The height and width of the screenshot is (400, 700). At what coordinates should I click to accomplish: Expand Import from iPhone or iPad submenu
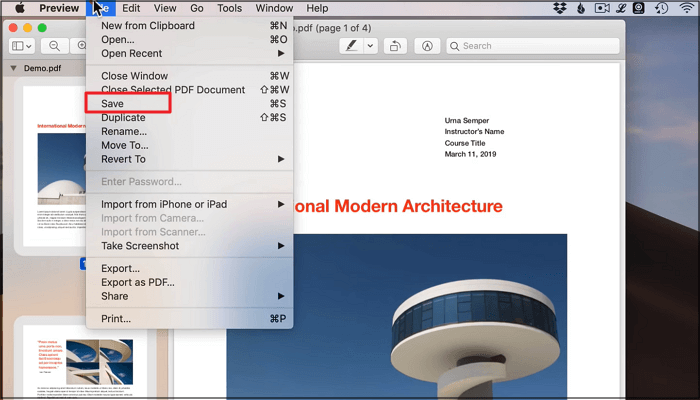coord(189,204)
